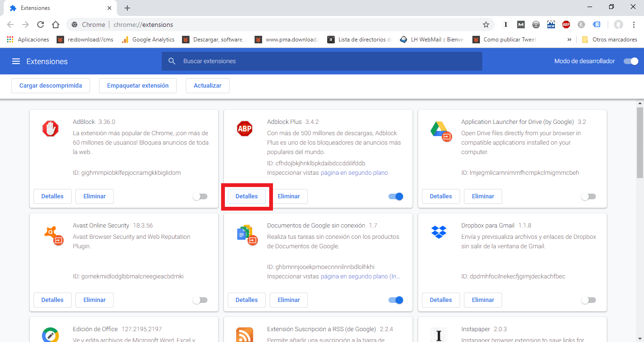
Task: Open Lista de directorios bookmark
Action: [x=360, y=40]
